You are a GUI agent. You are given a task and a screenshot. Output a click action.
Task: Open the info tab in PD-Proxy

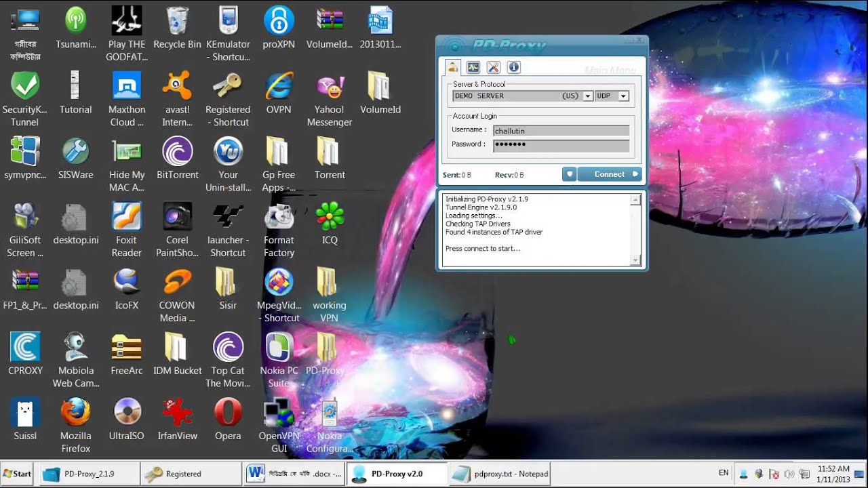pos(513,67)
